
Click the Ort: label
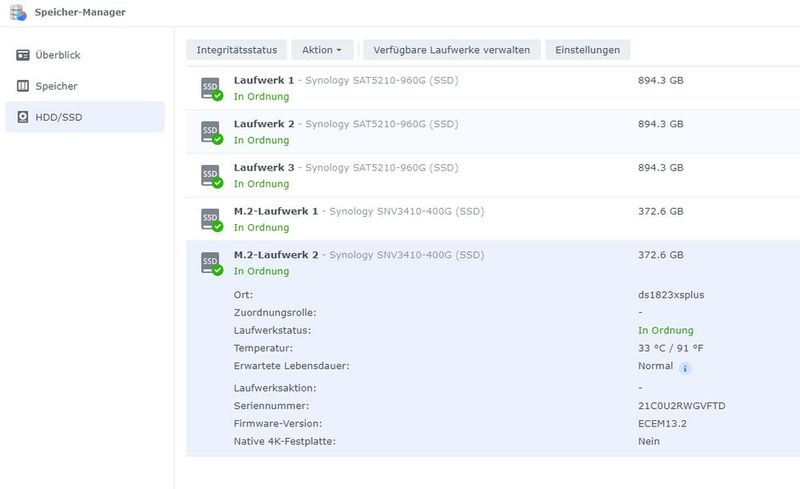click(243, 295)
